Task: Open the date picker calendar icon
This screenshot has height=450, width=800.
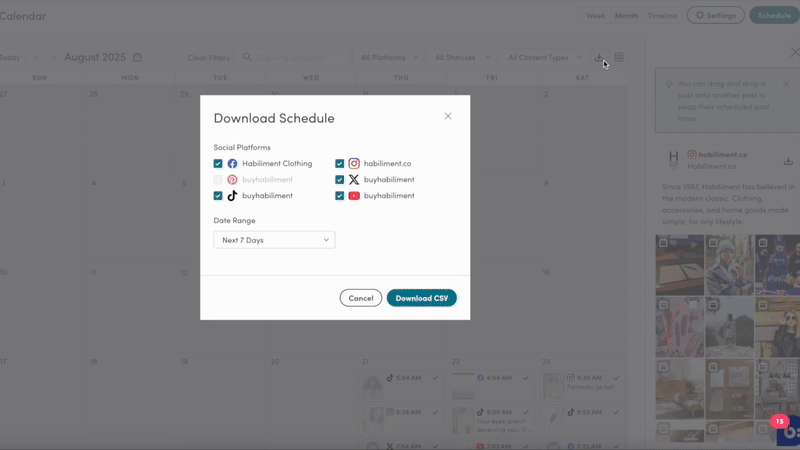Action: [x=137, y=57]
